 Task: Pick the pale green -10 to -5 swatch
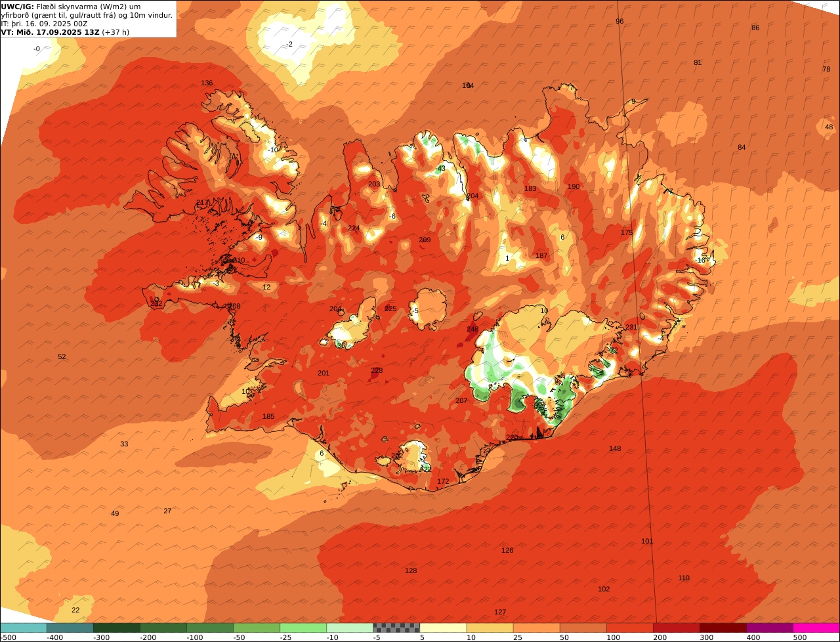350,628
